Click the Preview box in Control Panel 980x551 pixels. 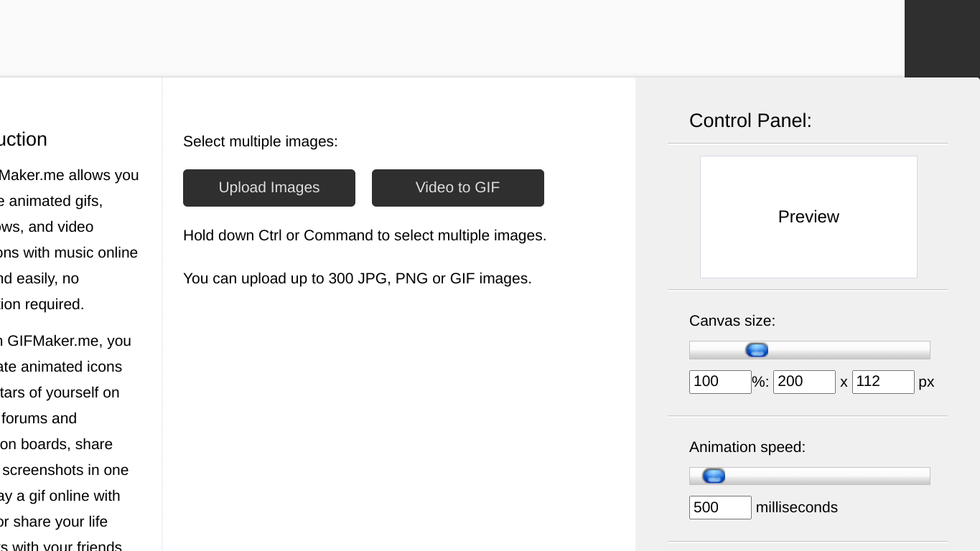[x=808, y=217]
